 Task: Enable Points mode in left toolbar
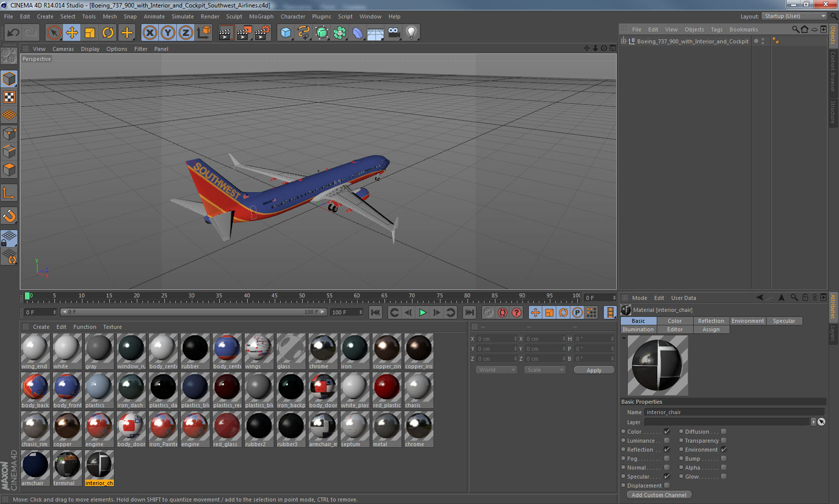[9, 134]
